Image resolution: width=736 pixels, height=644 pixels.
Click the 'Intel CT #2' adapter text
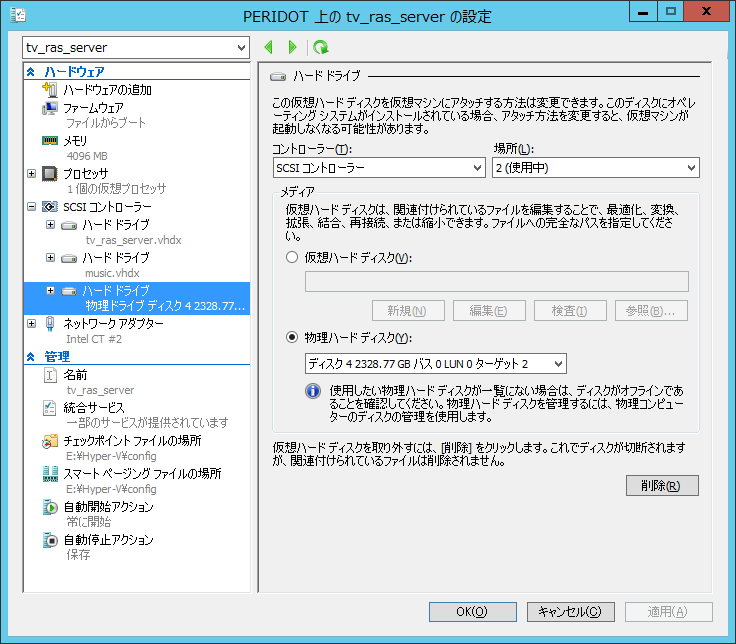(94, 339)
